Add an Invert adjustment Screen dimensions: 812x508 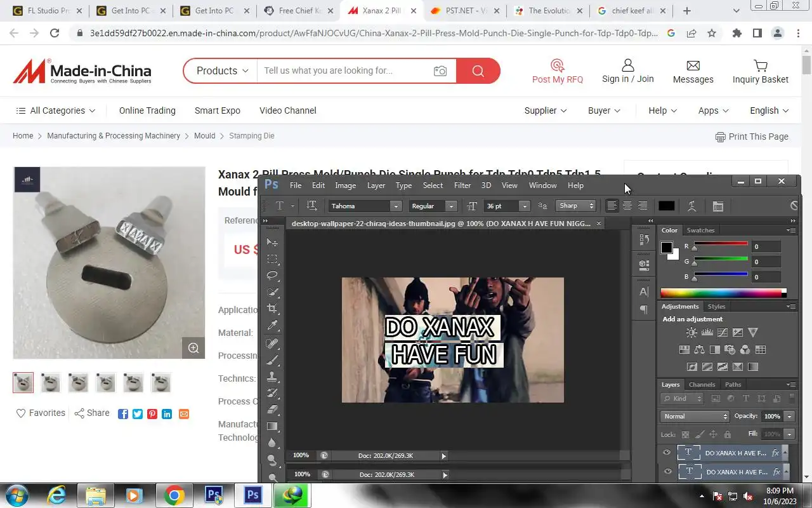pyautogui.click(x=691, y=366)
